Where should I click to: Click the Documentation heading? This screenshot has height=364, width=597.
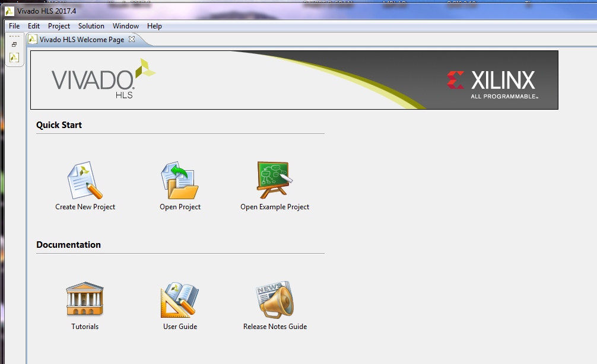tap(68, 245)
